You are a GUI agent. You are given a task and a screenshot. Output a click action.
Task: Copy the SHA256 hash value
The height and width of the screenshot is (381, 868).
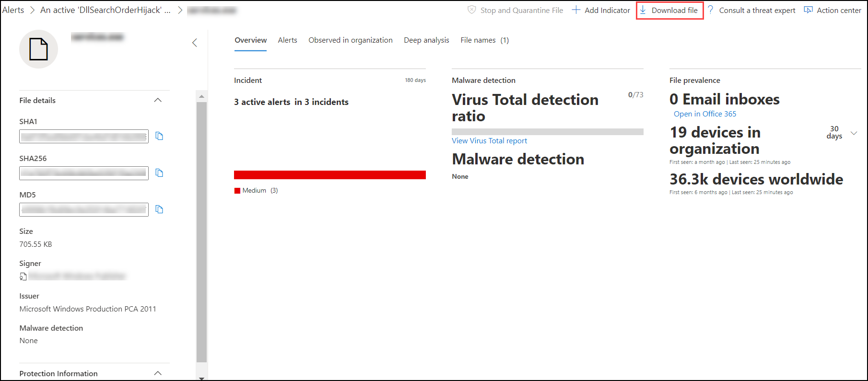160,173
